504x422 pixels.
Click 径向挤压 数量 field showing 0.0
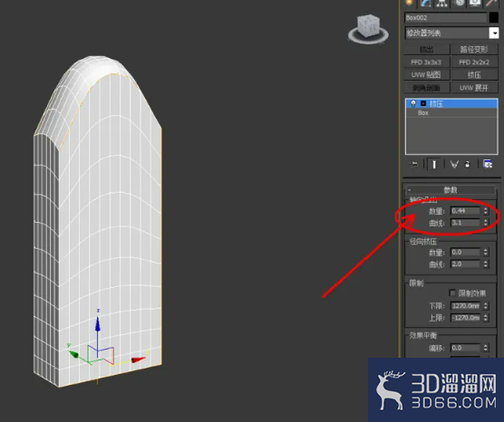pyautogui.click(x=465, y=252)
